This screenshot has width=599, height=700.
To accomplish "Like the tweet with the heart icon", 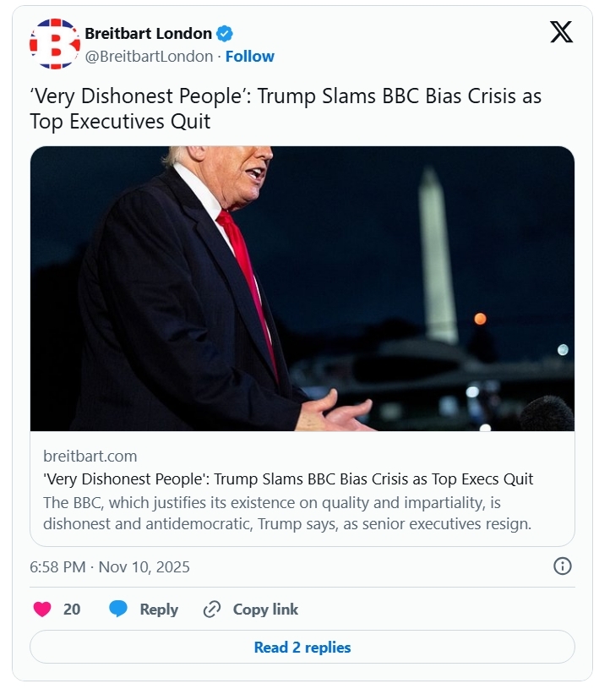I will pyautogui.click(x=41, y=609).
